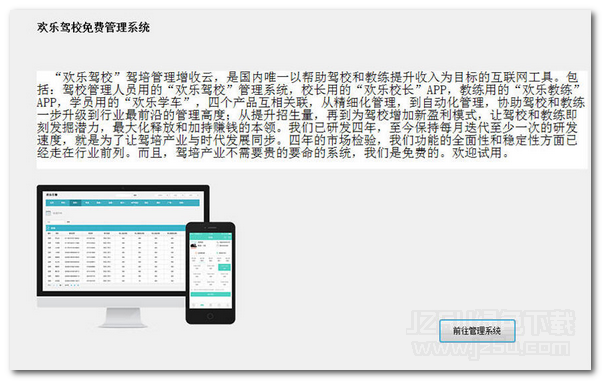The image size is (602, 381).
Task: Click the phone's bottom tab bar
Action: pos(211,305)
